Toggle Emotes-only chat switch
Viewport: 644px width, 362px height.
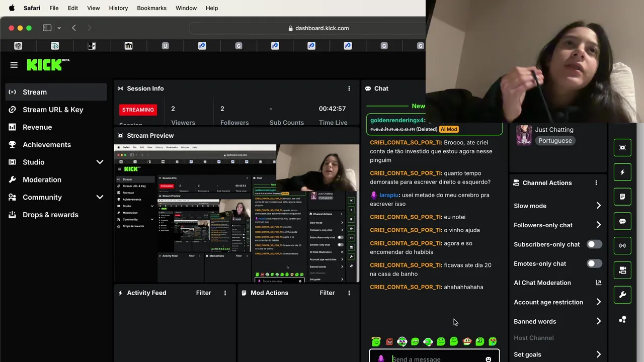coord(594,263)
